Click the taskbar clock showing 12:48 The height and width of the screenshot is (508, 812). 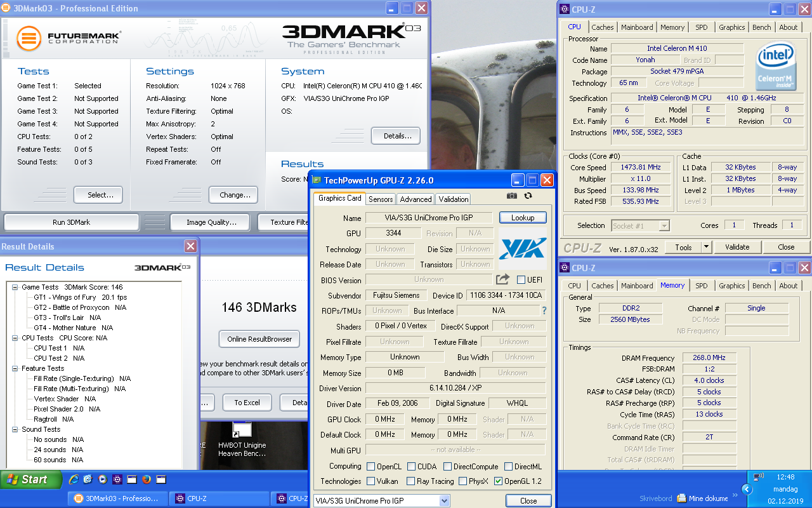point(785,477)
